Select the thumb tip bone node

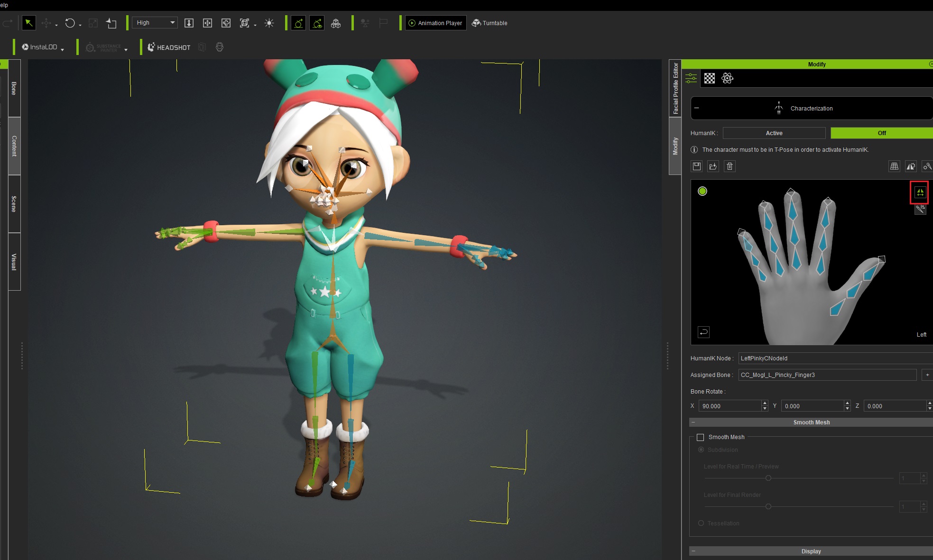point(881,259)
